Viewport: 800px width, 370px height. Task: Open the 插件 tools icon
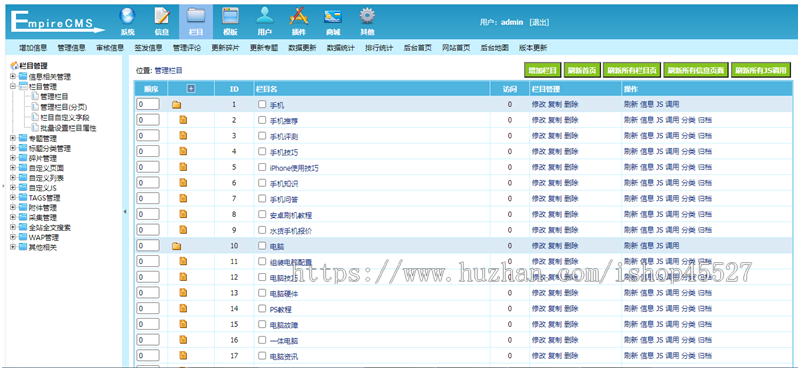coord(298,16)
